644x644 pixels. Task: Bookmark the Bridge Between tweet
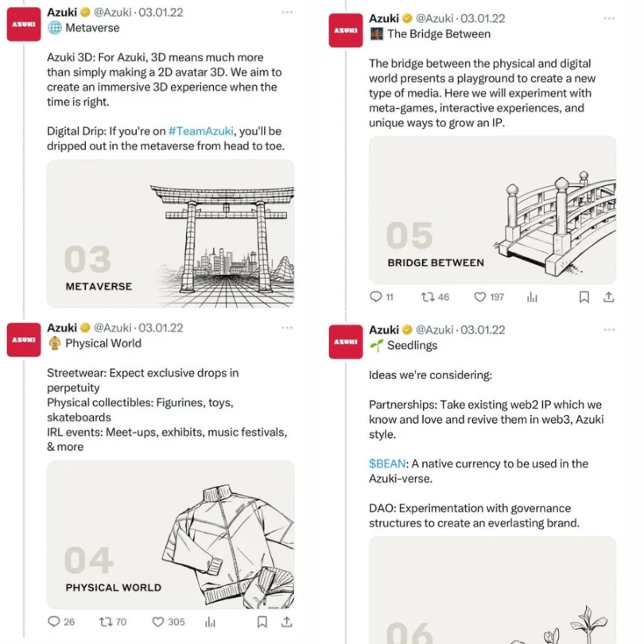(584, 297)
